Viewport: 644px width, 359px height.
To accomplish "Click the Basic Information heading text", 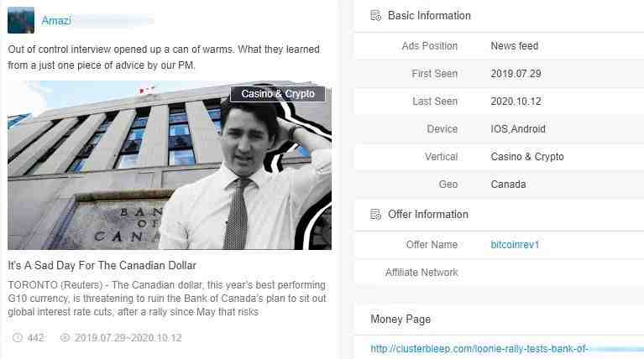I will tap(429, 16).
